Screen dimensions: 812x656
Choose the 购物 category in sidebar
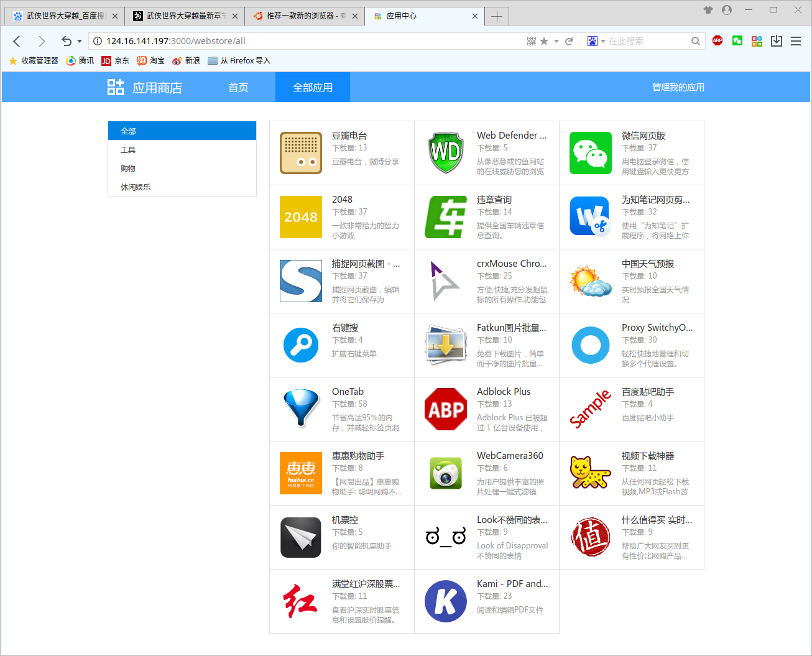coord(182,169)
